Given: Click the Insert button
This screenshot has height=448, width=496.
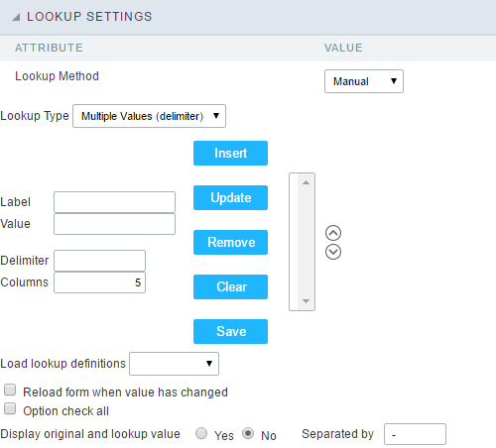Looking at the screenshot, I should 230,153.
